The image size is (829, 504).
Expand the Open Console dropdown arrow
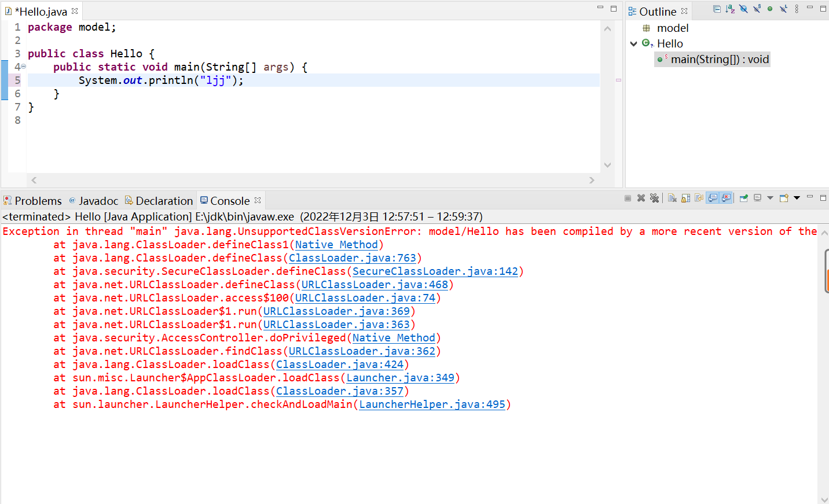point(797,198)
